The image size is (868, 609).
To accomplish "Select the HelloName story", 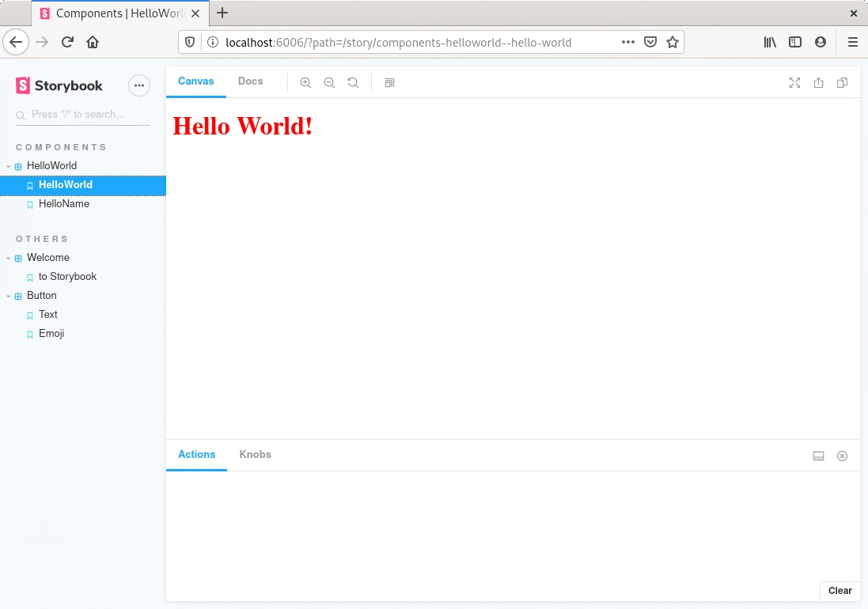I will pos(64,204).
